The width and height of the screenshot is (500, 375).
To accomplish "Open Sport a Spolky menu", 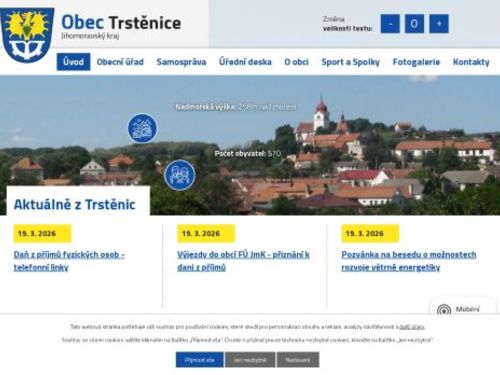I will click(x=350, y=62).
